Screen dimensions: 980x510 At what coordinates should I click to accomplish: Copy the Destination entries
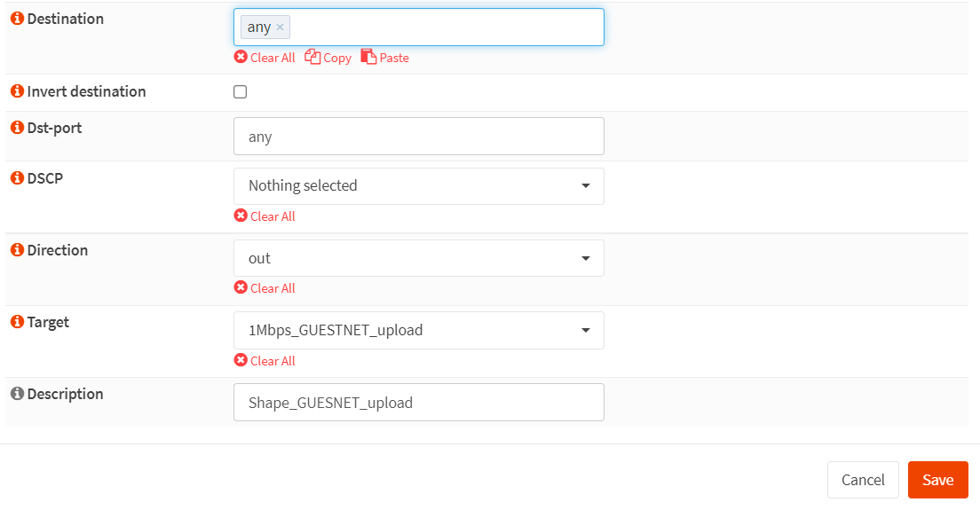[328, 58]
